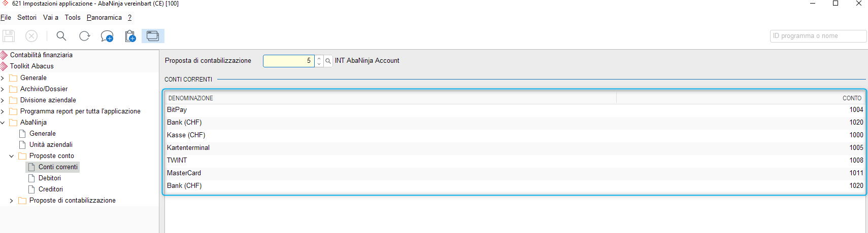Select the TWINT row in the table
The width and height of the screenshot is (868, 233).
tap(515, 160)
